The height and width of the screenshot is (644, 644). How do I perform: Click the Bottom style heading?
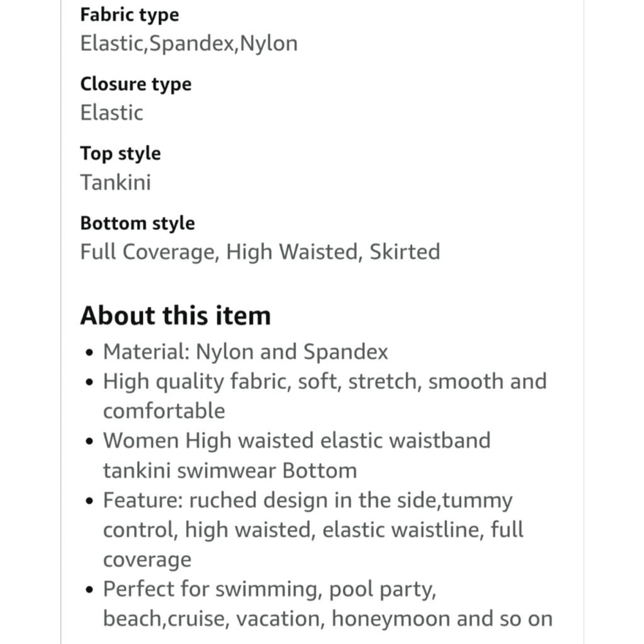coord(137,223)
